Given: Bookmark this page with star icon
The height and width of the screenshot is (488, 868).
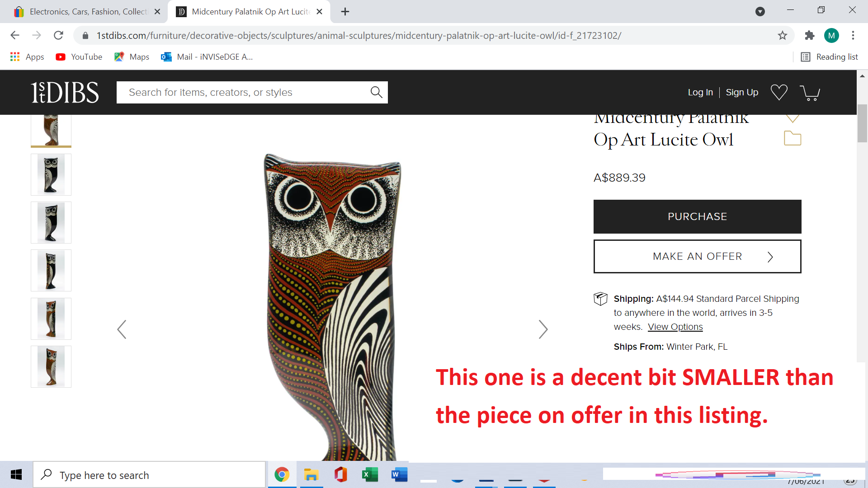Looking at the screenshot, I should pos(782,35).
